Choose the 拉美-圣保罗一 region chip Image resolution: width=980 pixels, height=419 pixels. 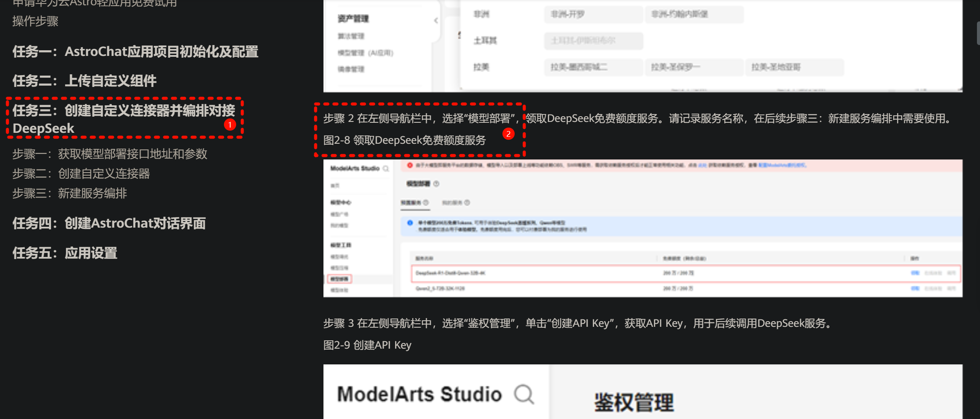pos(694,67)
